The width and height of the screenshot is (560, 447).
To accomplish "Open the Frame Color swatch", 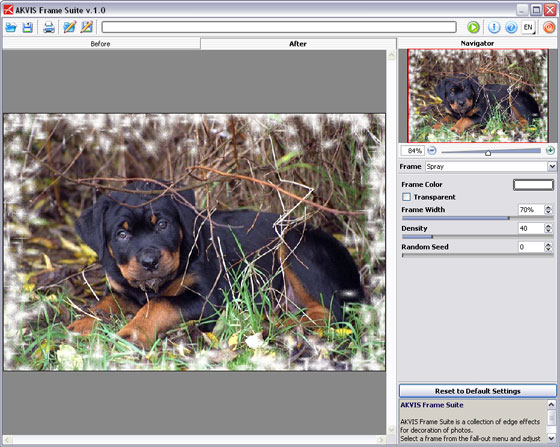I will [533, 185].
